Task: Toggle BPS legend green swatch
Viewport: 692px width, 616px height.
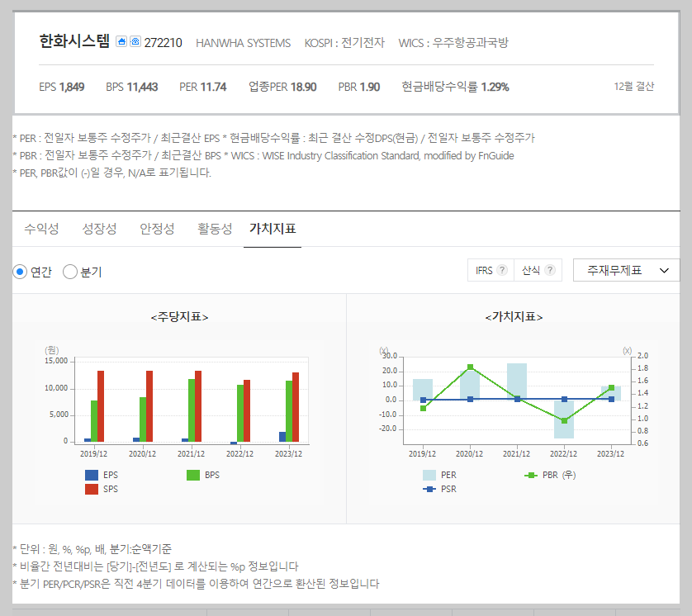Action: 193,476
